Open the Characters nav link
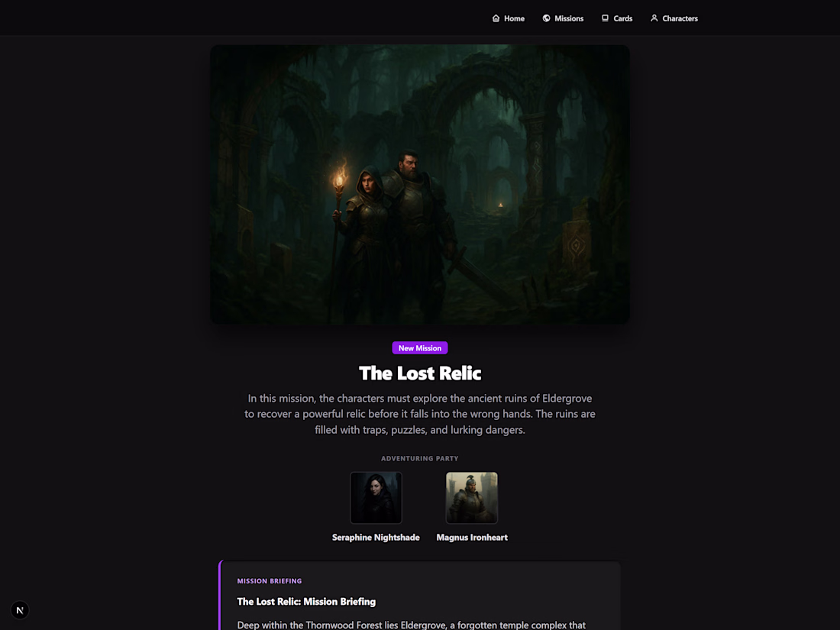The height and width of the screenshot is (630, 840). point(674,18)
